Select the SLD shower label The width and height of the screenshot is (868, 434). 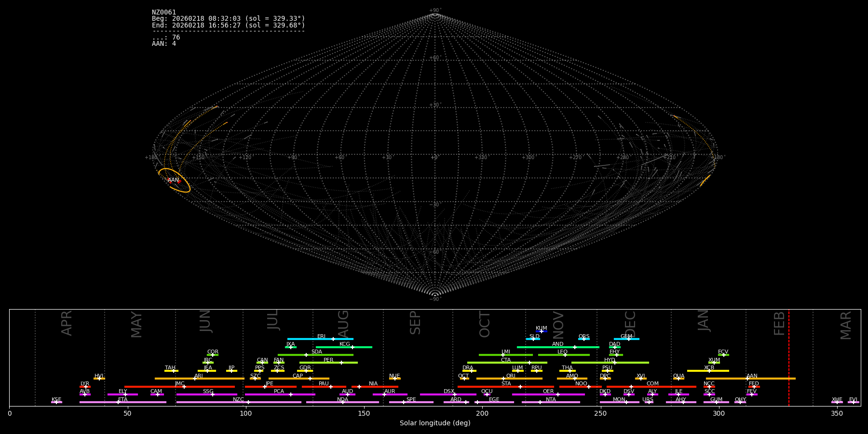534,337
